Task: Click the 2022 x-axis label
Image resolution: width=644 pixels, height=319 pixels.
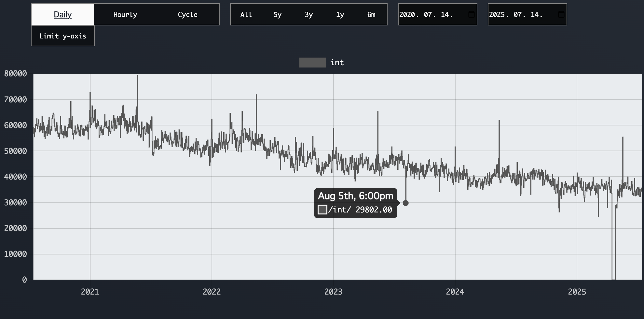Action: pos(212,292)
